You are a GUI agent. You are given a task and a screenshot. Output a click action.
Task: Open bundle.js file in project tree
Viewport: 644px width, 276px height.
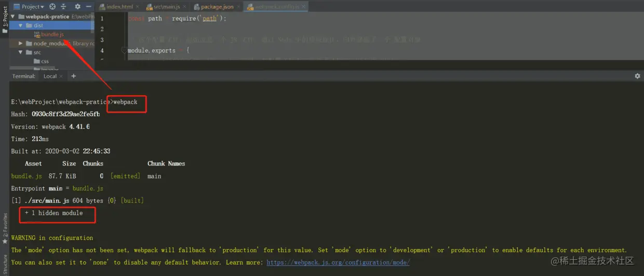pyautogui.click(x=52, y=34)
